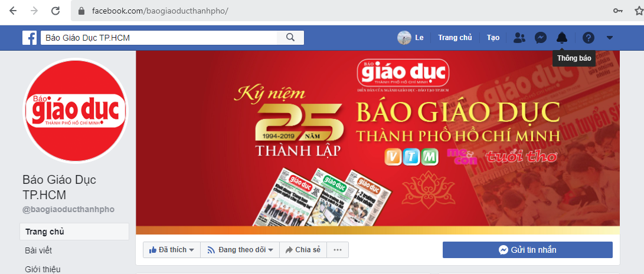Expand the account dropdown arrow

click(x=610, y=38)
